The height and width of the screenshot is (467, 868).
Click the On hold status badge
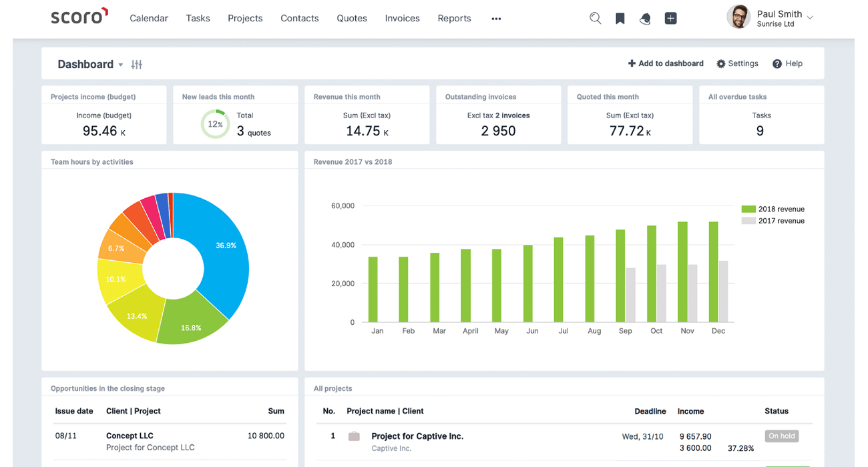point(781,436)
